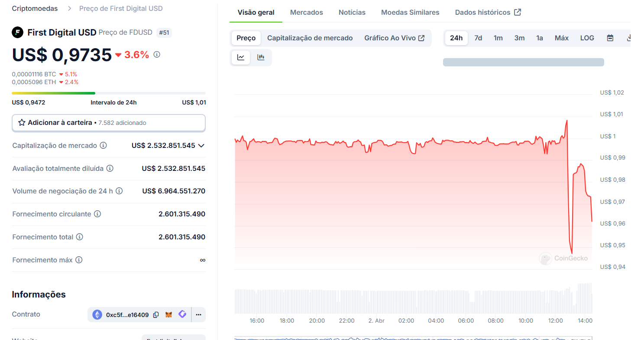Screen dimensions: 644x340
Task: Select the Máx time range
Action: (561, 38)
